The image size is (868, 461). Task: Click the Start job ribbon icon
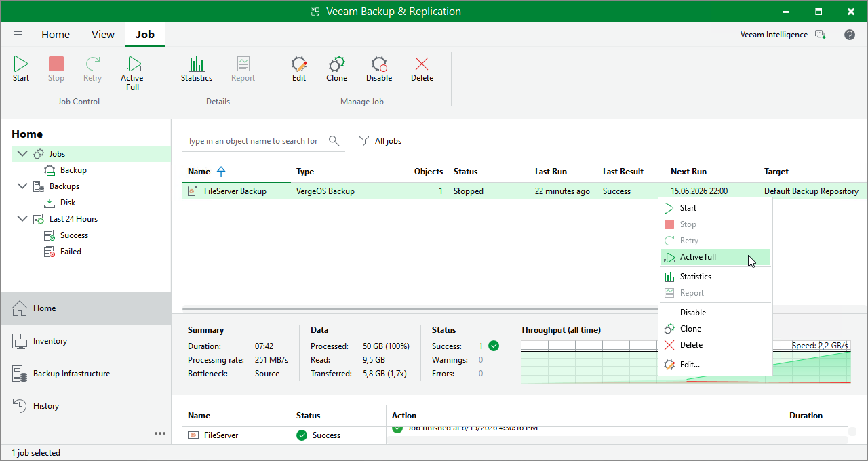point(21,69)
